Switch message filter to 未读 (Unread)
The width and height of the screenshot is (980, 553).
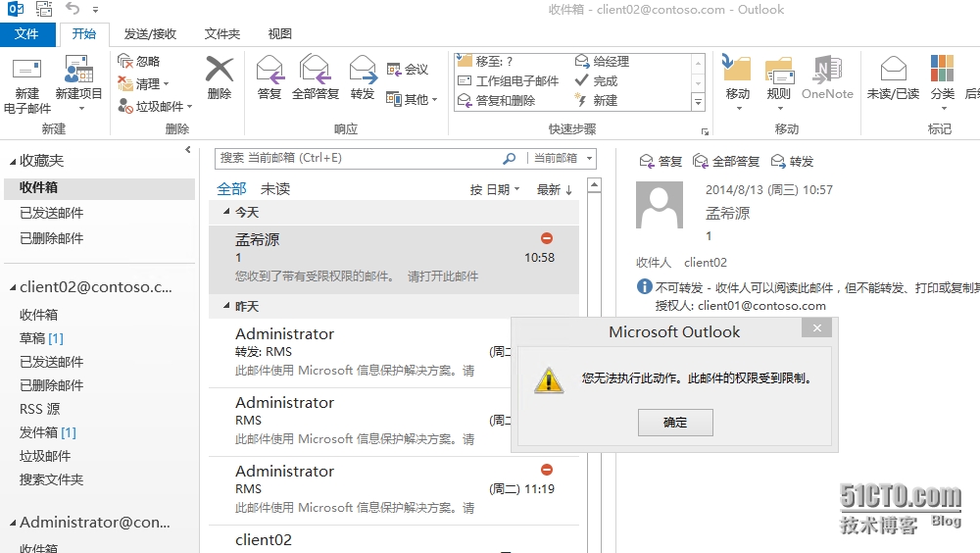275,189
